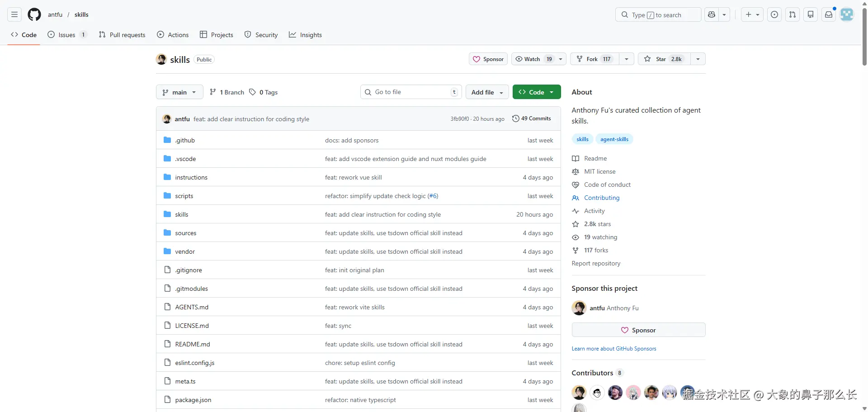The image size is (868, 412).
Task: Open the green Code dropdown
Action: point(537,92)
